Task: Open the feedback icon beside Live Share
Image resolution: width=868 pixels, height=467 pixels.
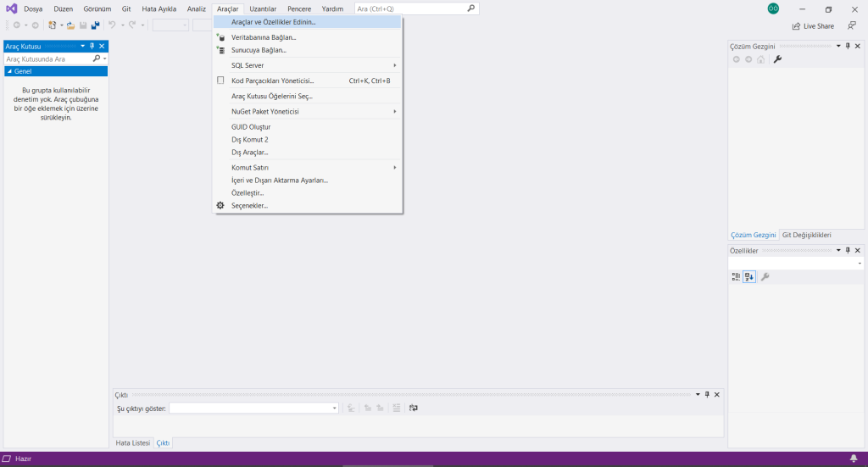Action: pos(851,26)
